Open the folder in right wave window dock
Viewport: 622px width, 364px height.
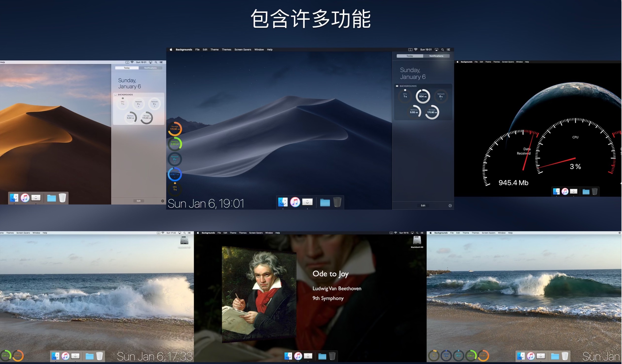coord(555,356)
